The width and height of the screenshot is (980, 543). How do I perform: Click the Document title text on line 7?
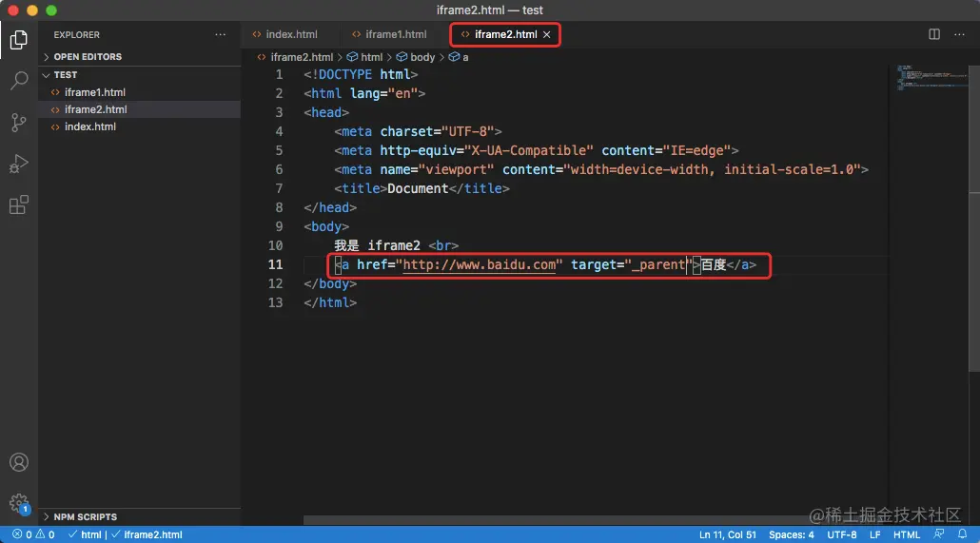pos(418,188)
